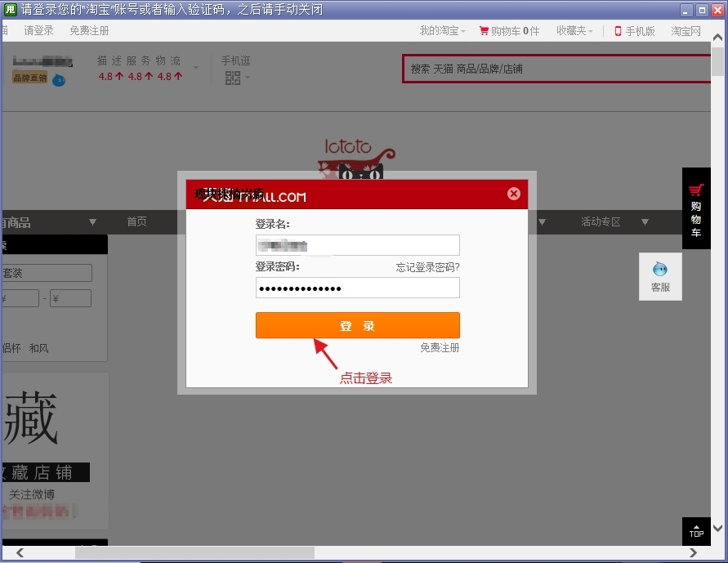Click 请登录 in top bar
The width and height of the screenshot is (728, 563).
pyautogui.click(x=38, y=30)
